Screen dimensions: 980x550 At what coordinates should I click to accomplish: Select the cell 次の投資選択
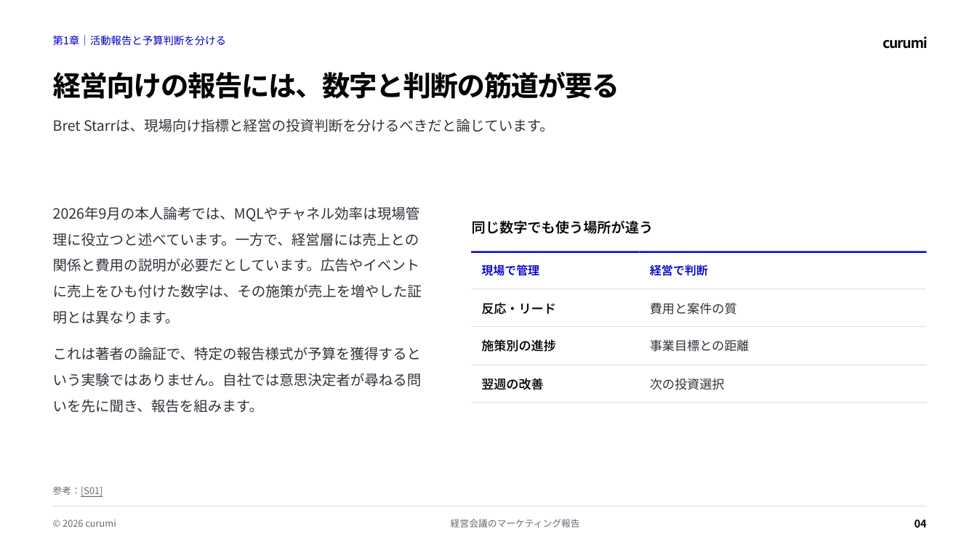[687, 384]
